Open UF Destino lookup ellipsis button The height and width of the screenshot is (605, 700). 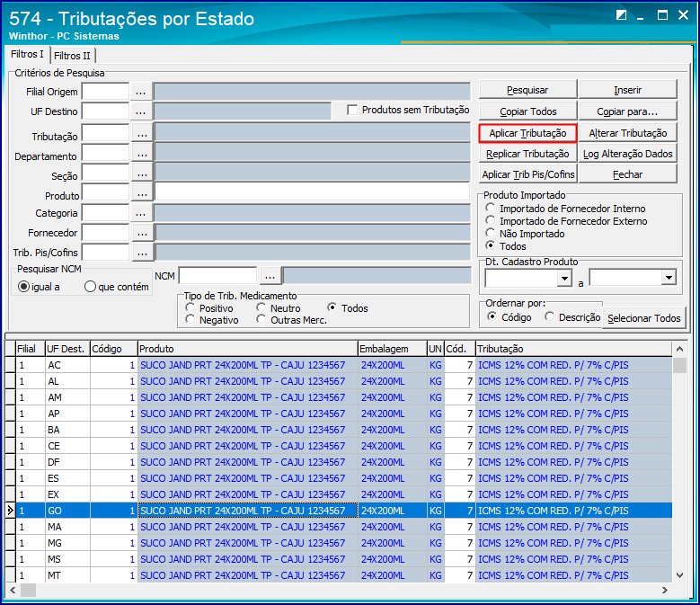coord(140,111)
